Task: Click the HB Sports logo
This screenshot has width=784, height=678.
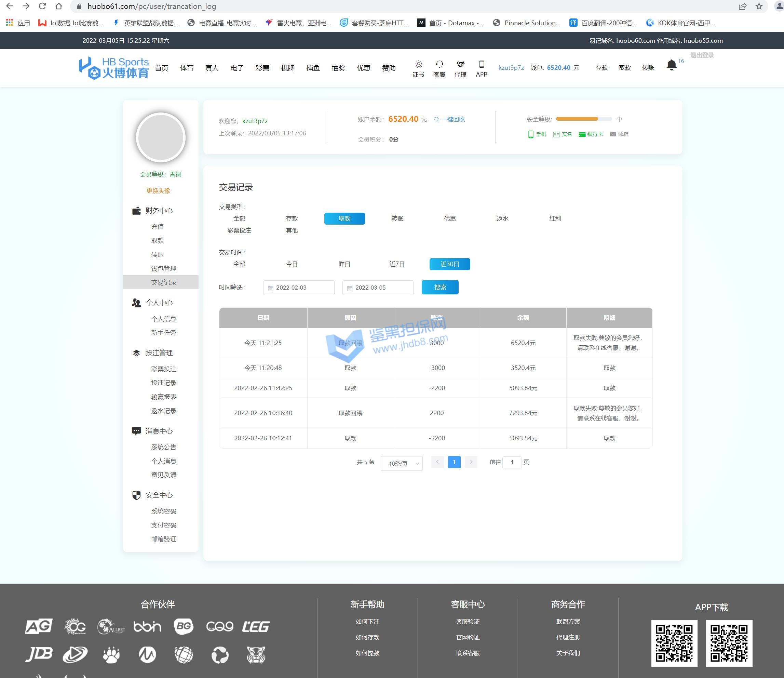Action: pos(113,68)
